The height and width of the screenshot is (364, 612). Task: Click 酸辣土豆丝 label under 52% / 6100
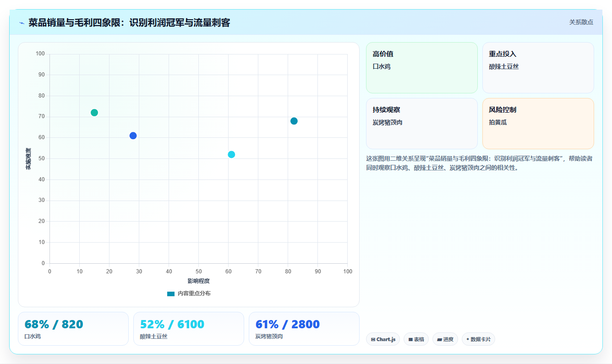[x=153, y=337]
